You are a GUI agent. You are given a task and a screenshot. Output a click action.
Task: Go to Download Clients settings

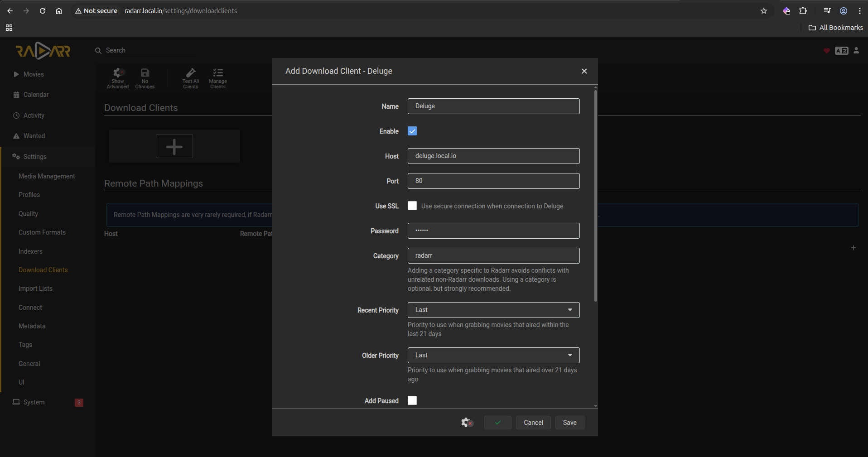tap(43, 270)
